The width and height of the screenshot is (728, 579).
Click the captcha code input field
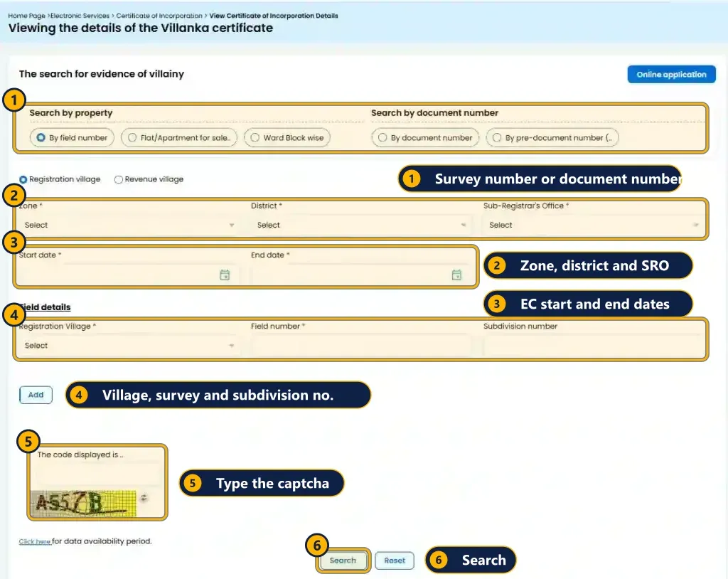(97, 474)
